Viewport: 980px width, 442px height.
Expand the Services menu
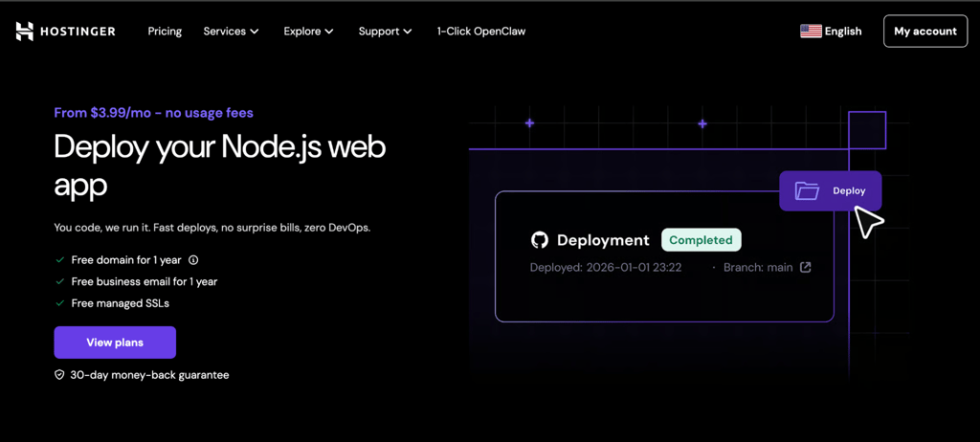point(231,32)
